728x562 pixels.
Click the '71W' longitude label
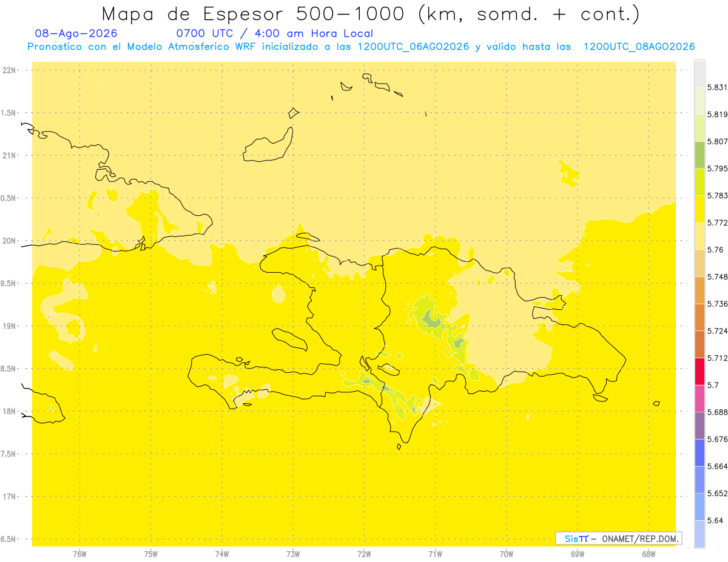click(x=435, y=554)
